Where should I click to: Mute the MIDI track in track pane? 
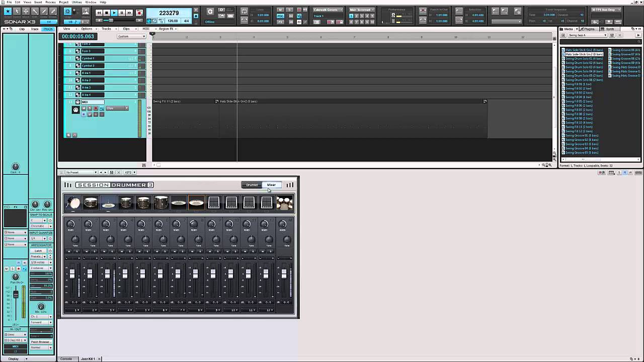[x=84, y=108]
